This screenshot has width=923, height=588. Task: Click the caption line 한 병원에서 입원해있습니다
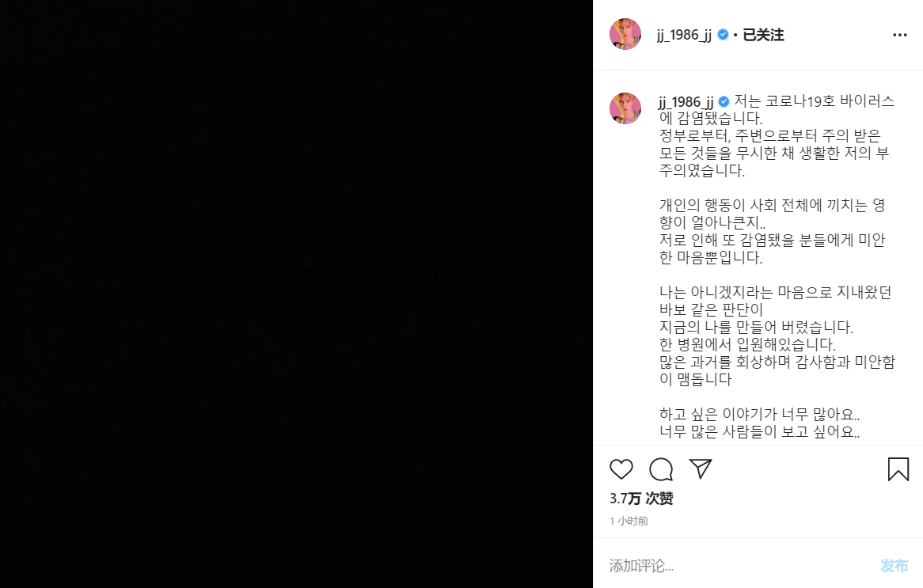pyautogui.click(x=747, y=344)
